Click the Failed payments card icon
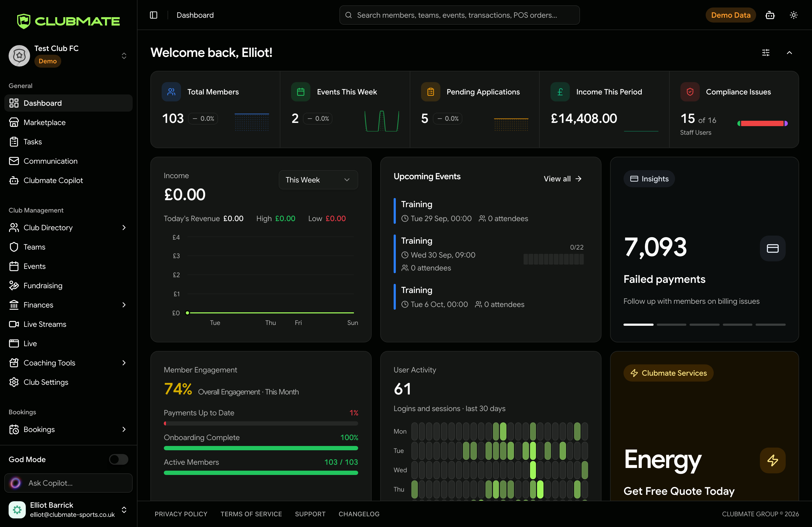812x527 pixels. coord(773,248)
